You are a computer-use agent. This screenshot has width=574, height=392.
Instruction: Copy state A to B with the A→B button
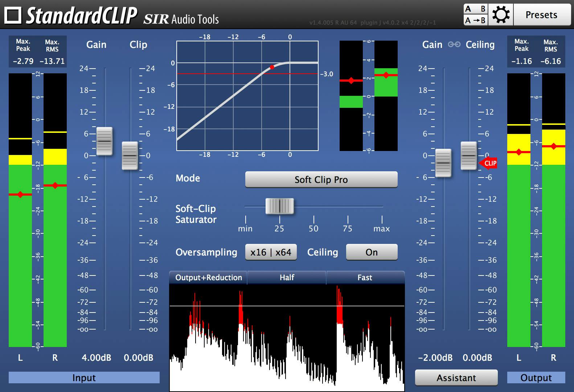(x=476, y=20)
